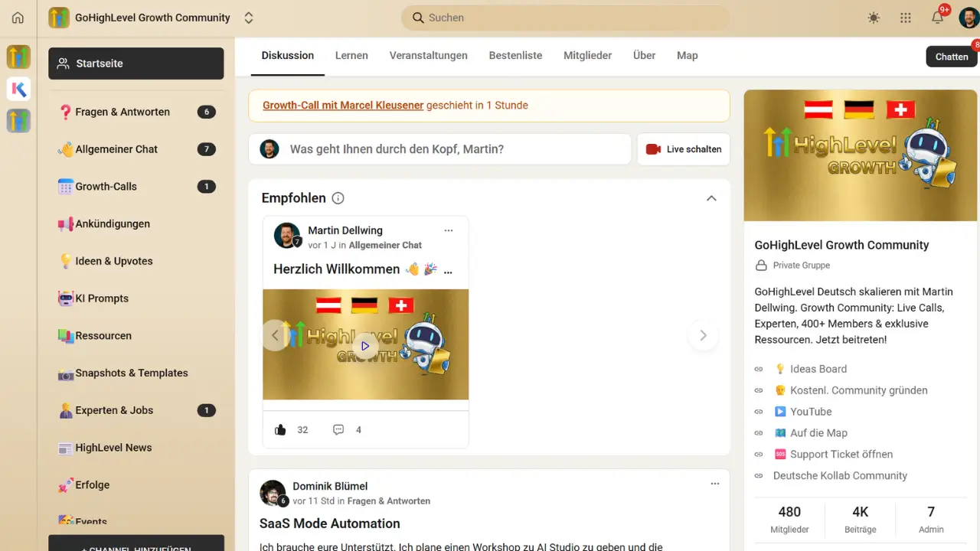Collapse the Empfohlen section

tap(711, 198)
